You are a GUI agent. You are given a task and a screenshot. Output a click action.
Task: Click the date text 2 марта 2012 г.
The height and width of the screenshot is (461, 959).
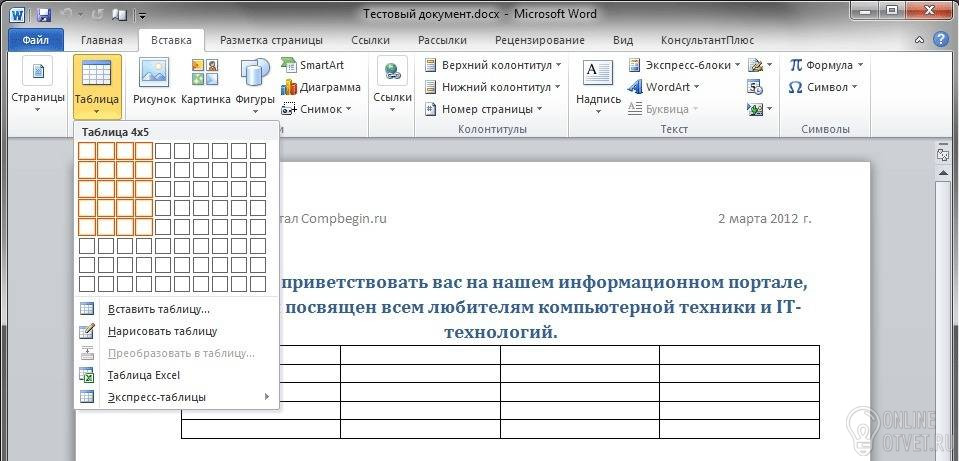pyautogui.click(x=765, y=218)
